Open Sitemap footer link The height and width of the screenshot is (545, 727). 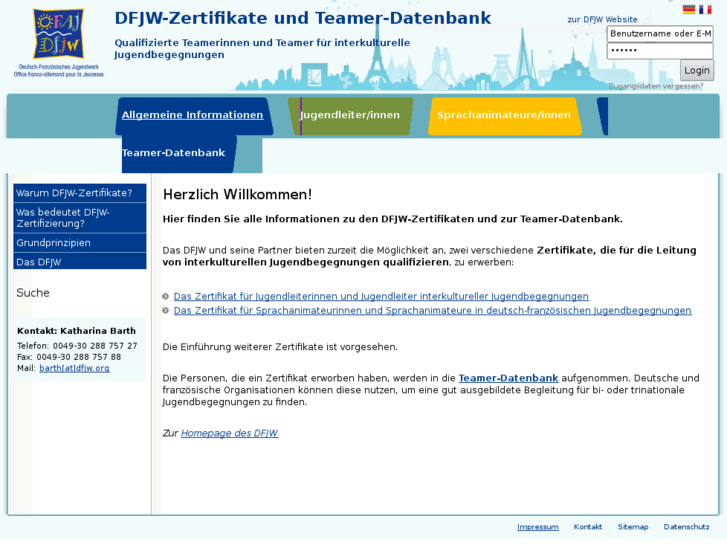pos(633,527)
